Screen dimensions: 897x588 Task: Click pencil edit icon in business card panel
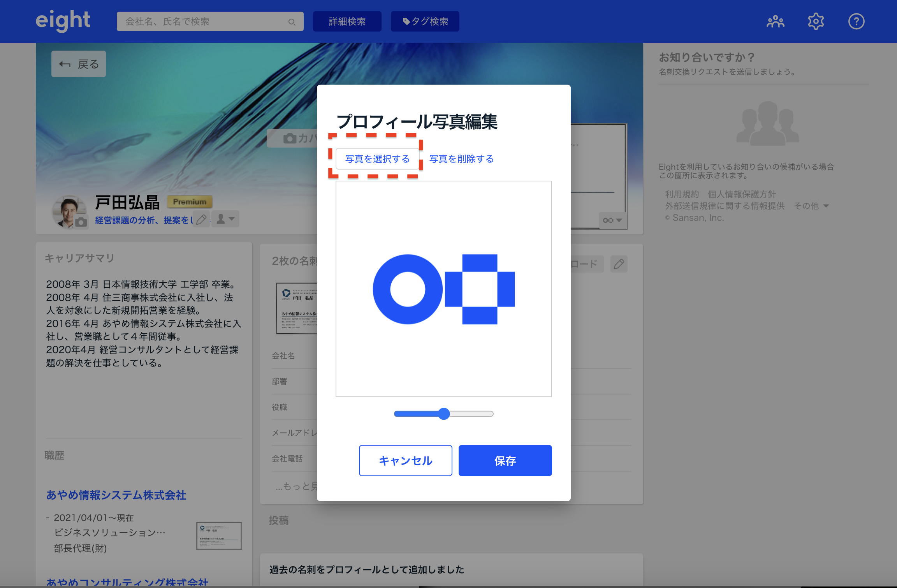tap(619, 264)
